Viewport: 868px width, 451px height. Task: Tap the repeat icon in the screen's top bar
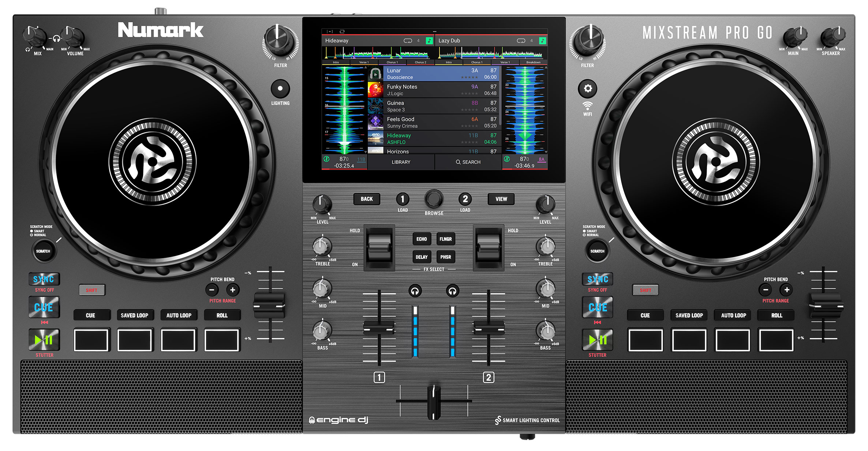(342, 32)
